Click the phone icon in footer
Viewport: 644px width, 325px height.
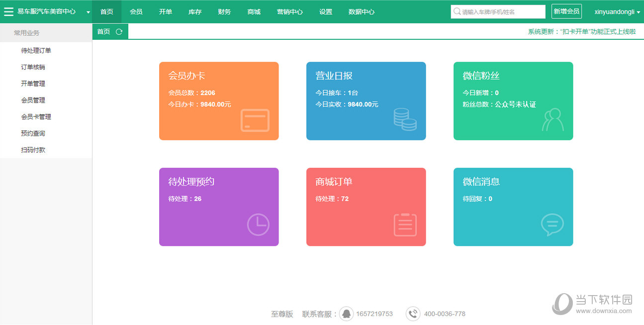(413, 314)
